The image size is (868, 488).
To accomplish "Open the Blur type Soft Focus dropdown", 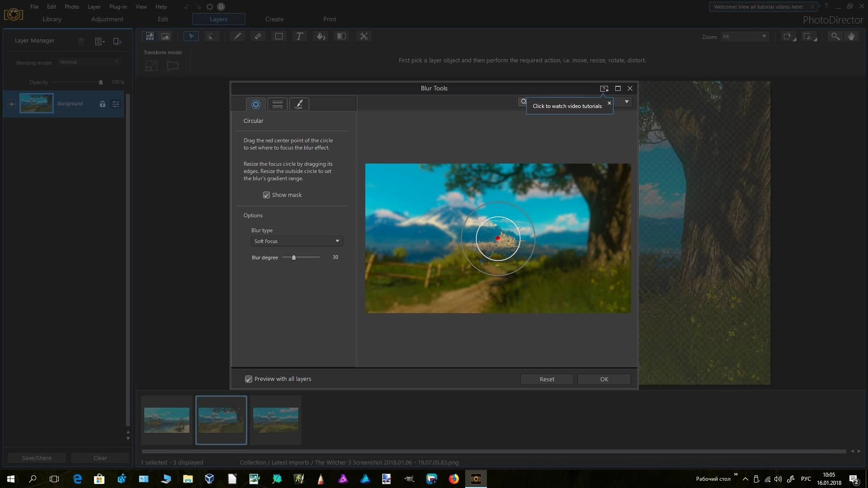I will (x=297, y=241).
